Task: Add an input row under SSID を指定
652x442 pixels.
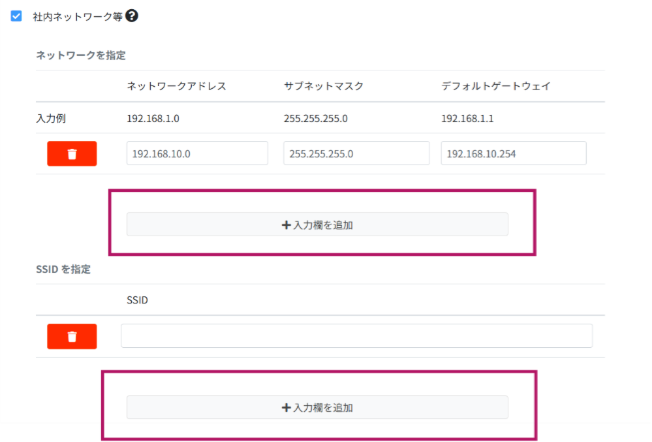Action: 317,407
